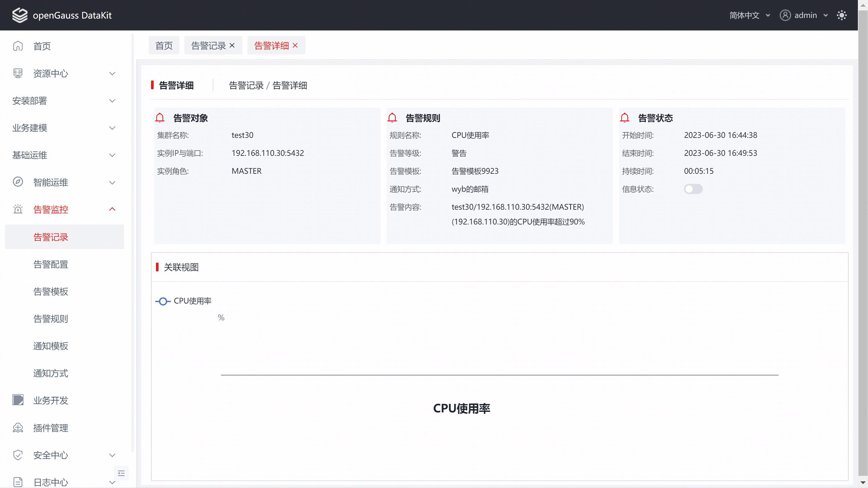Click the openGauss DataKit logo icon
The height and width of the screenshot is (488, 868).
pyautogui.click(x=20, y=15)
